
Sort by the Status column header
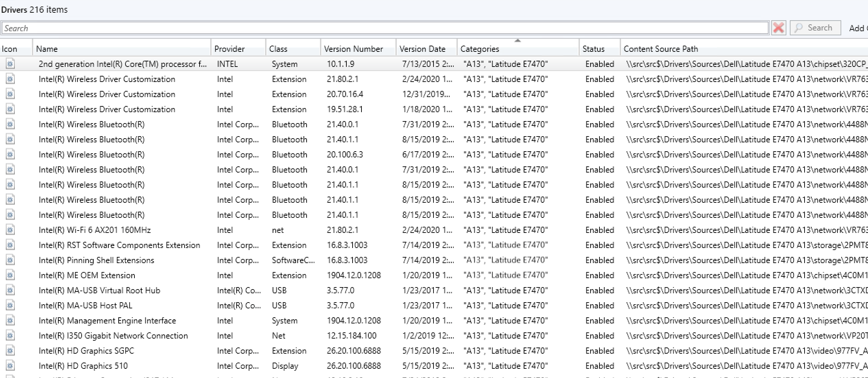[x=594, y=49]
